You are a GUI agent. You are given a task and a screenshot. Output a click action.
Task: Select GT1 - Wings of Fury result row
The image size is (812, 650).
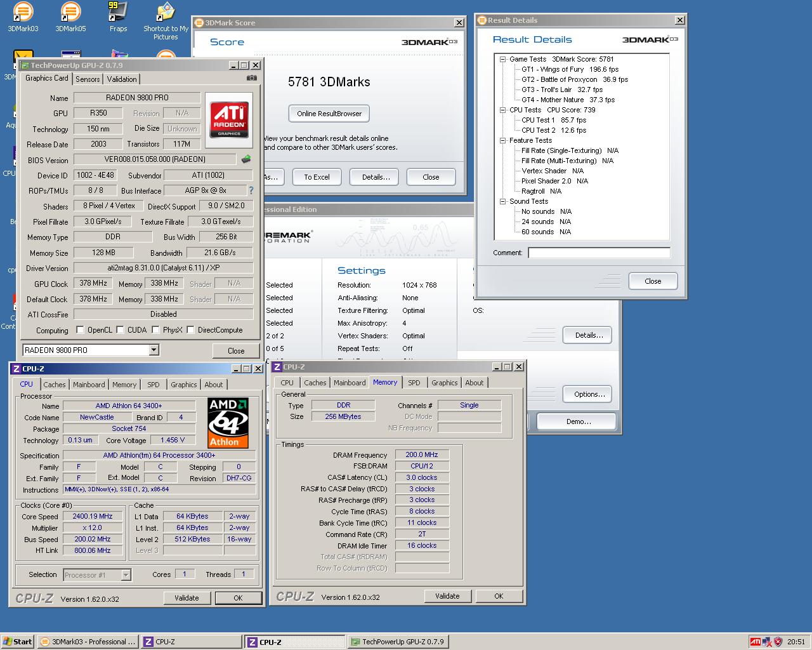point(570,69)
